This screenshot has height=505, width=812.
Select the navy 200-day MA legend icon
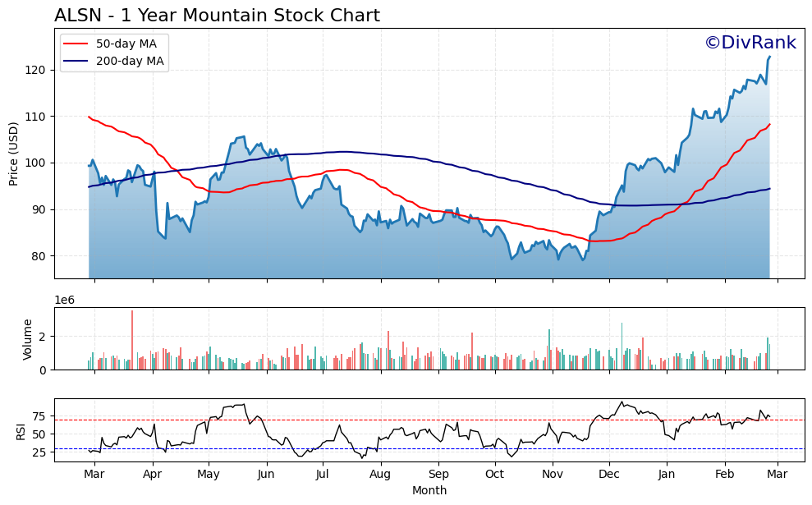point(75,59)
